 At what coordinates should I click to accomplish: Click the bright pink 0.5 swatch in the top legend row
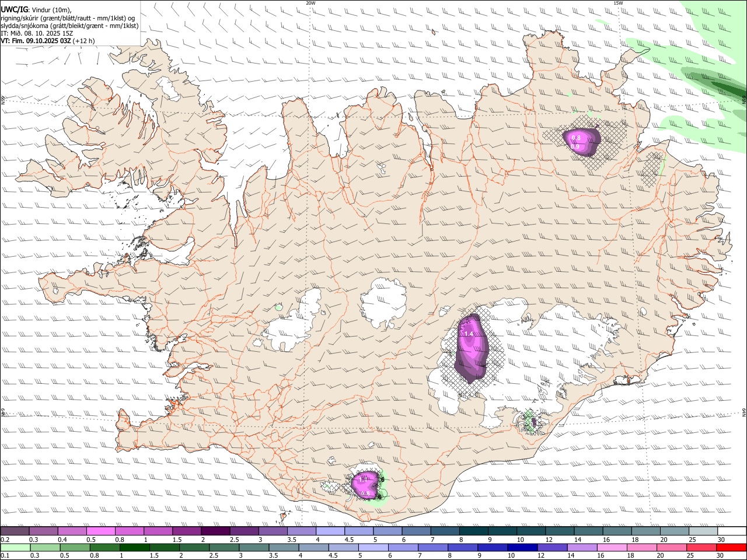click(100, 531)
